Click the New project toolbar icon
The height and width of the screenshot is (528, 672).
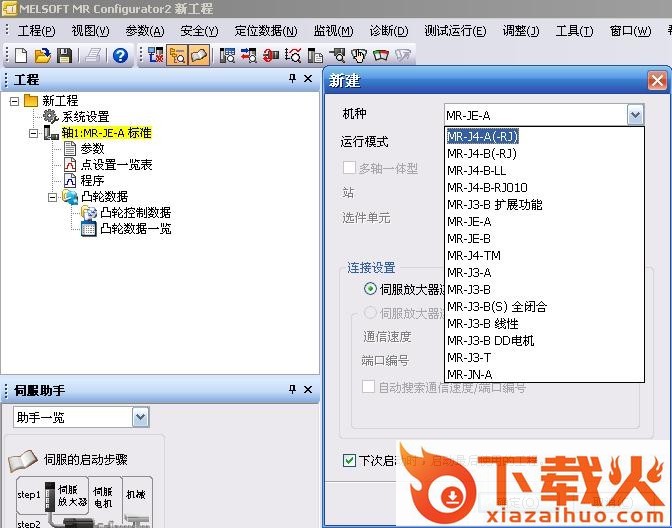point(21,56)
